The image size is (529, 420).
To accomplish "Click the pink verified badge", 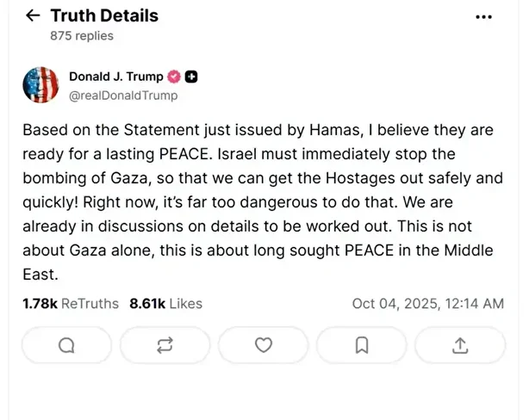I will (173, 77).
